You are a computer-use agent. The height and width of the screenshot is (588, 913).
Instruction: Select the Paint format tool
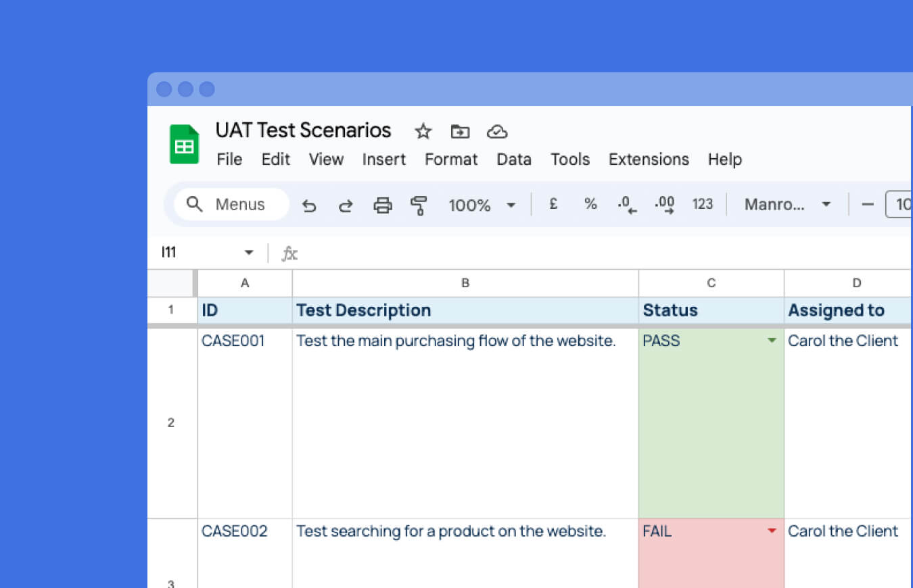pyautogui.click(x=419, y=205)
